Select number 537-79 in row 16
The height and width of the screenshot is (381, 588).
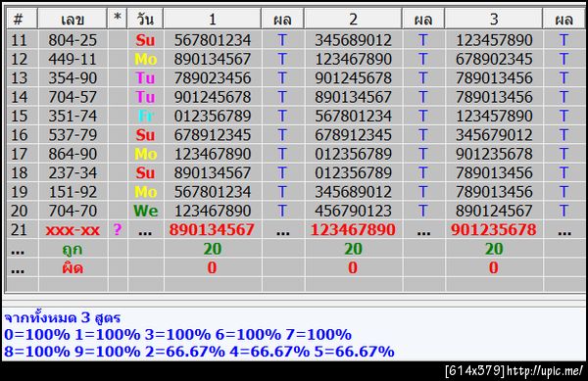coord(73,135)
